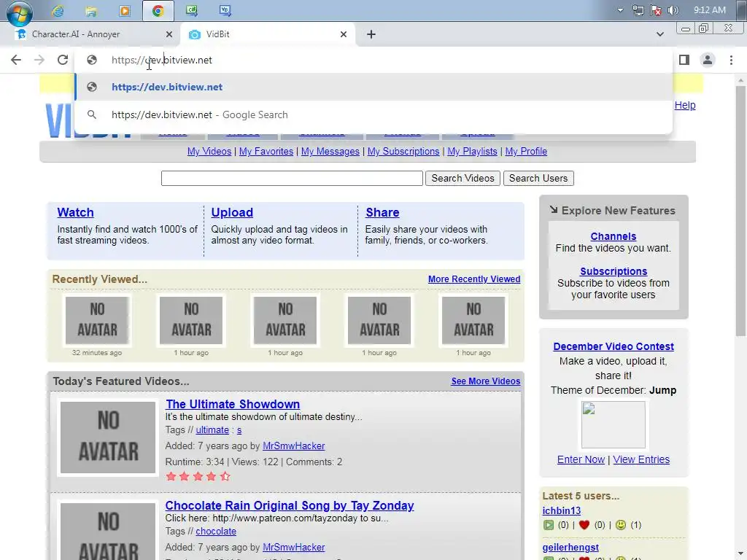Screen dimensions: 747x560
Task: Open The Ultimate Showdown video title
Action: [x=233, y=404]
